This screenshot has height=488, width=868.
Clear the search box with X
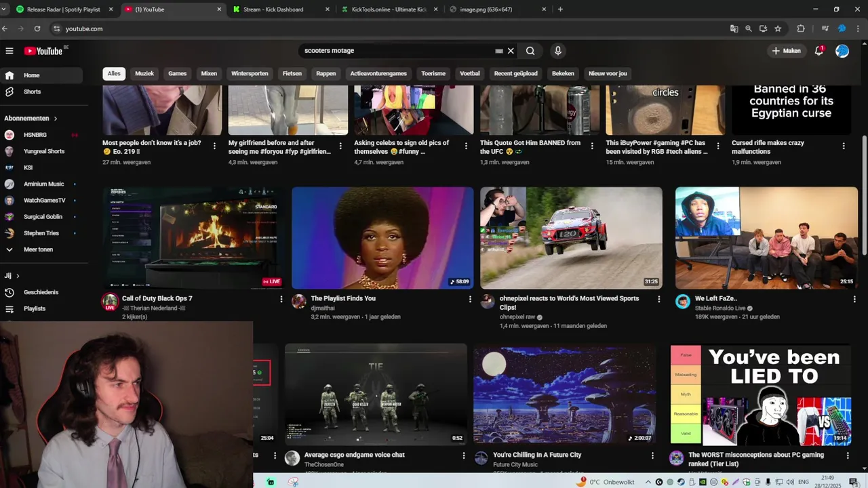point(511,51)
